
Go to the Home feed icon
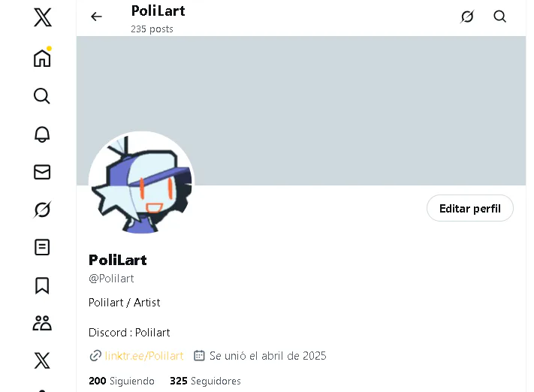coord(42,58)
